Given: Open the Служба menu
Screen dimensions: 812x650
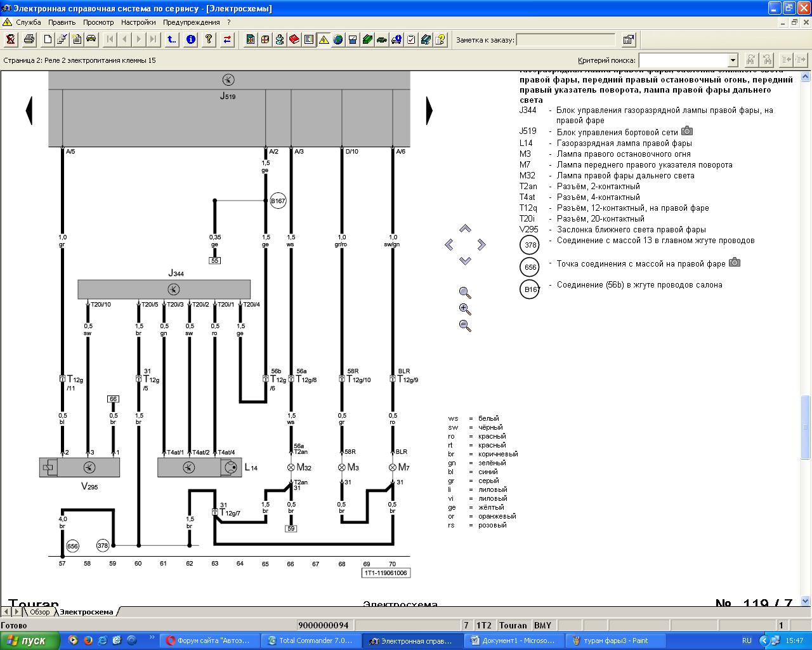Looking at the screenshot, I should click(x=29, y=22).
